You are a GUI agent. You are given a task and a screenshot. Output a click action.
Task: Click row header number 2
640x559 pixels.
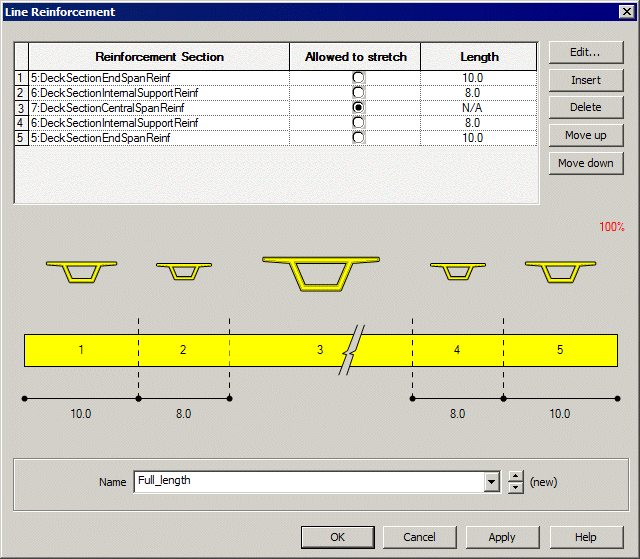pos(21,93)
